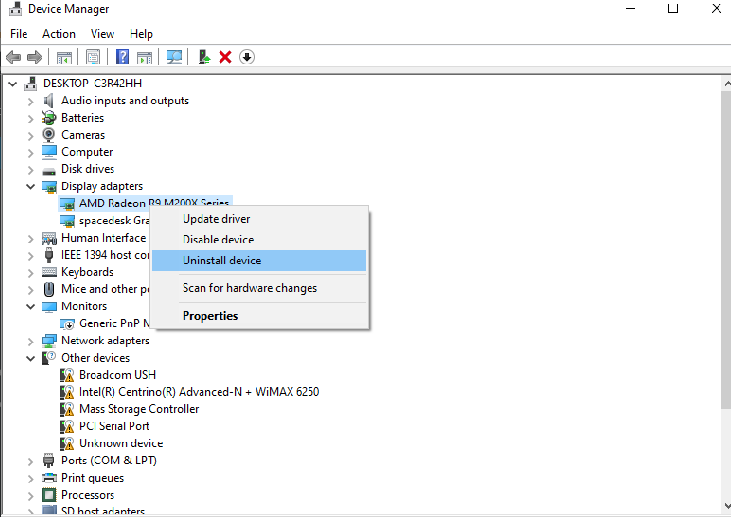Choose Uninstall device from context menu
The height and width of the screenshot is (517, 731).
click(222, 260)
